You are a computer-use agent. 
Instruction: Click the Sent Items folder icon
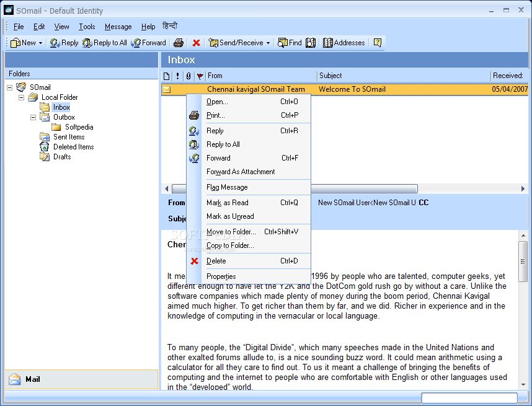tap(45, 137)
